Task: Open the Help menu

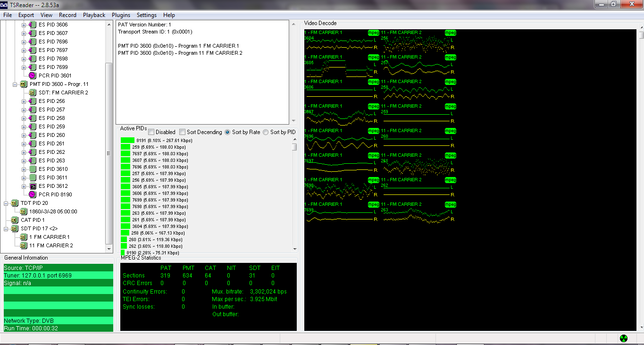Action: click(x=169, y=15)
